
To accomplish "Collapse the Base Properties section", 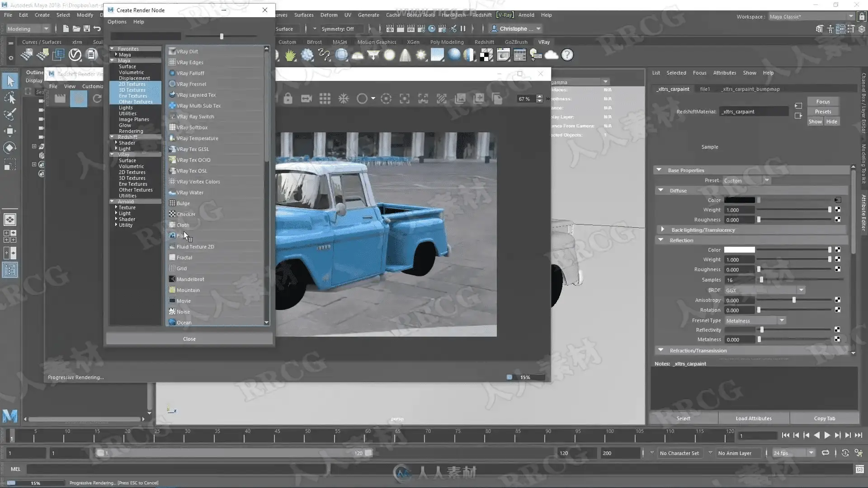I will click(659, 170).
